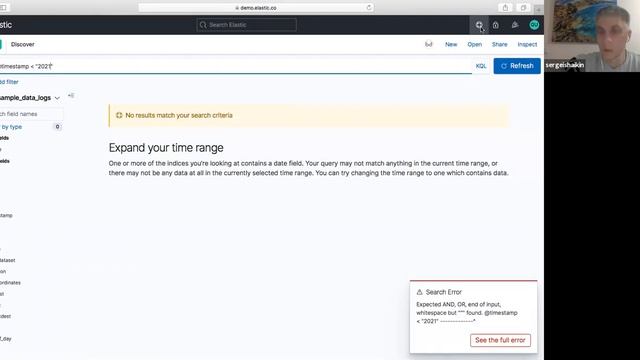Screen dimensions: 640x360
Task: Click the Open menu item
Action: 475,44
